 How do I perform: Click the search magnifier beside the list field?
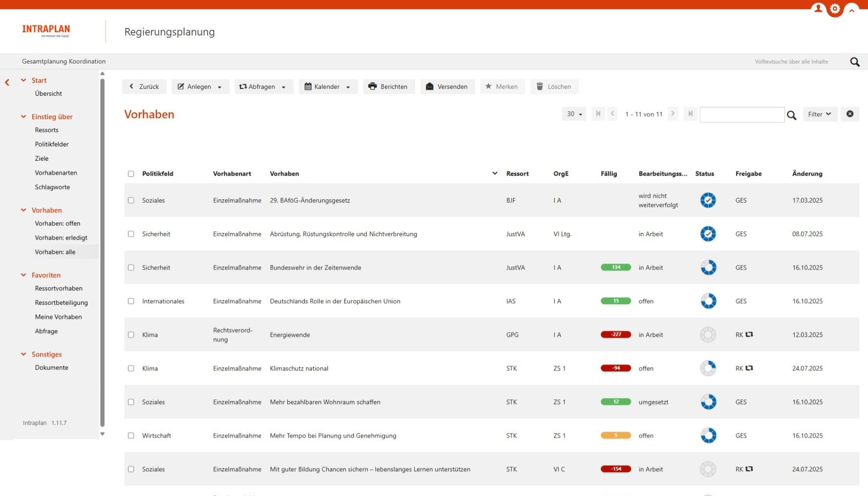(x=791, y=115)
